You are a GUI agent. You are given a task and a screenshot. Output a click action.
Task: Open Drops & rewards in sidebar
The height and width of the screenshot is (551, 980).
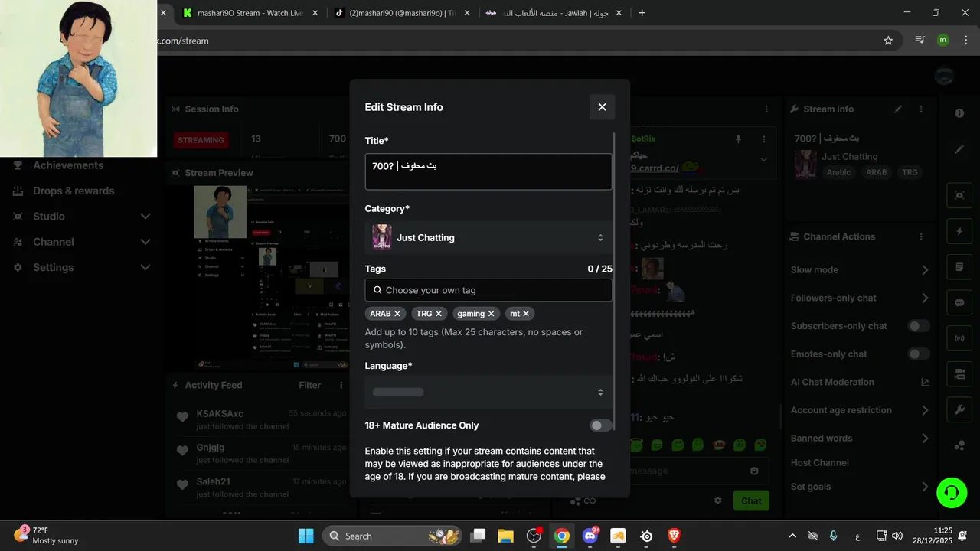tap(73, 191)
